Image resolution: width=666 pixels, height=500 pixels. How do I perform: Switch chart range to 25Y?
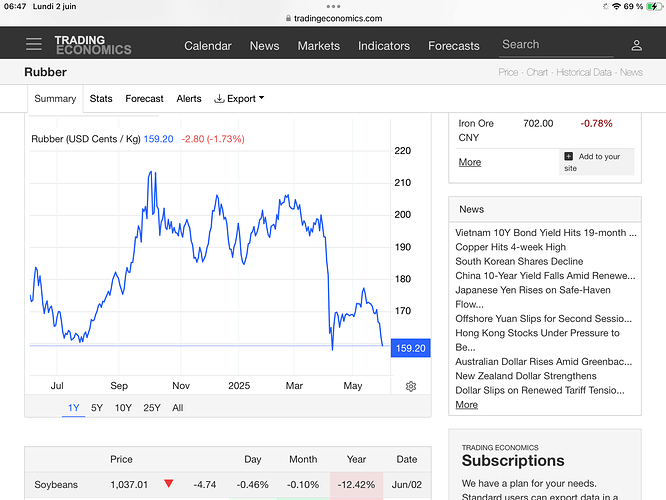tap(151, 407)
